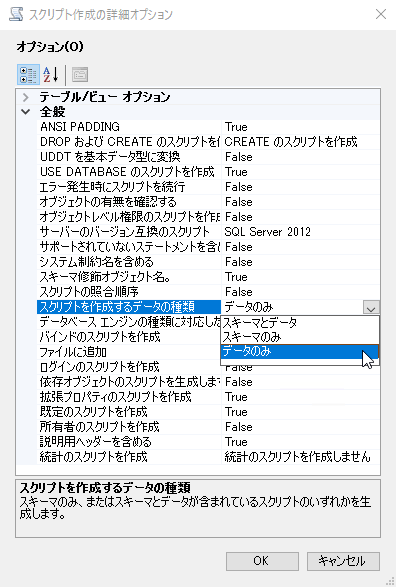
Task: Select the USE DATABASE のスクリプトを作成 row
Action: [128, 172]
